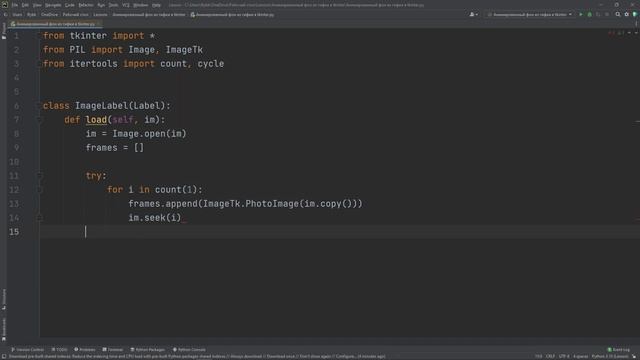640x360 pixels.
Task: Collapse the load method fold marker on line 7
Action: (x=40, y=120)
